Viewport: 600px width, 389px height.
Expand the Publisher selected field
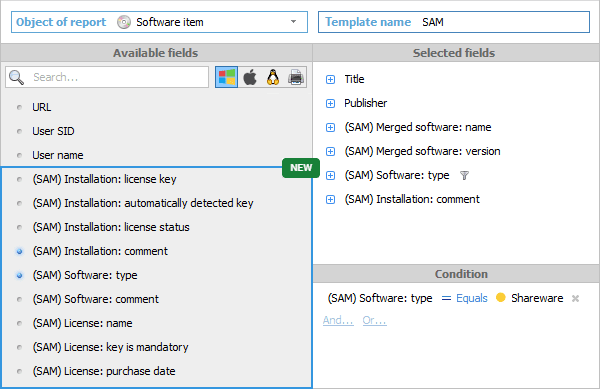[x=330, y=104]
